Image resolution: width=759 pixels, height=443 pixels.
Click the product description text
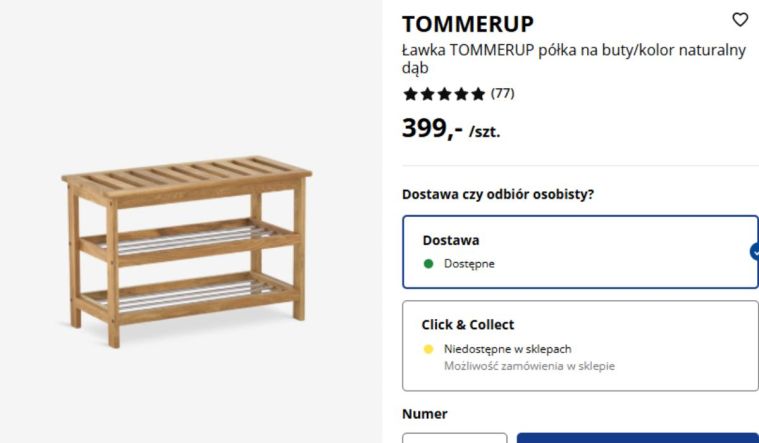pyautogui.click(x=573, y=59)
